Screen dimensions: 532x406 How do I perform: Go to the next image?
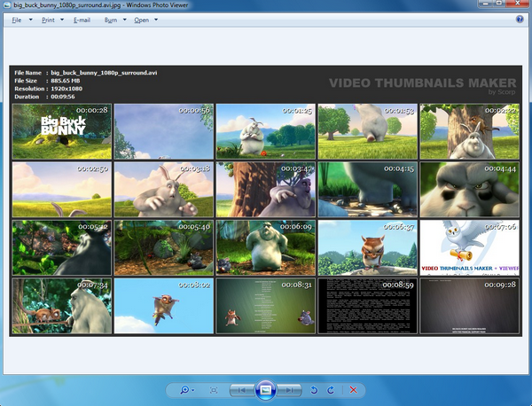[289, 390]
